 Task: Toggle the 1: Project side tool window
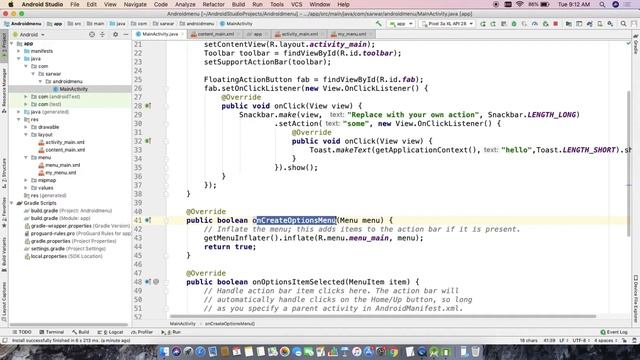click(4, 45)
